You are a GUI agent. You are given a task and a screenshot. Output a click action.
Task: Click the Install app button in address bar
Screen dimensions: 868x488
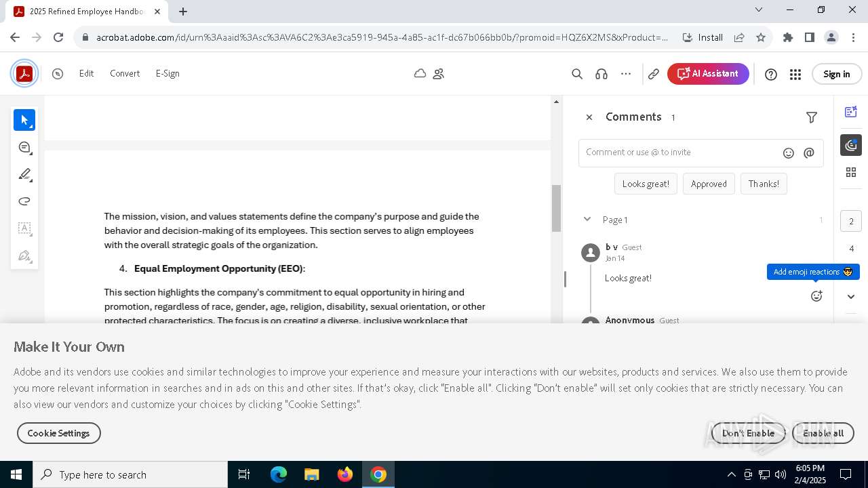(x=703, y=37)
